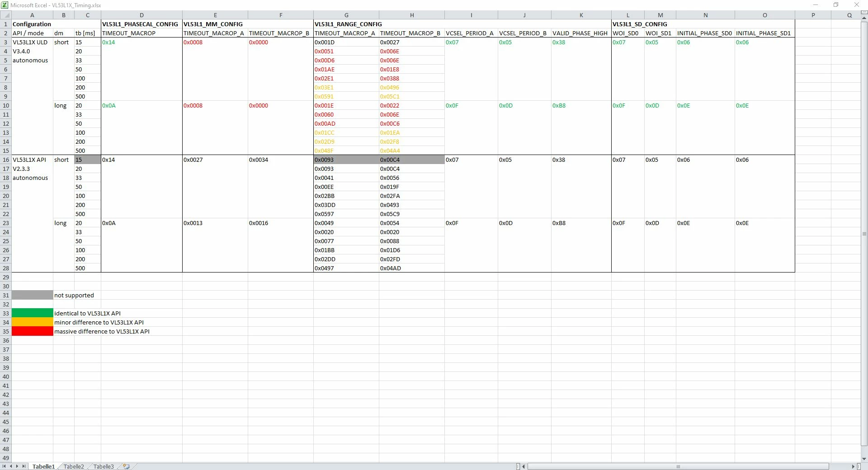Minimize the Excel window
868x470 pixels.
point(816,5)
